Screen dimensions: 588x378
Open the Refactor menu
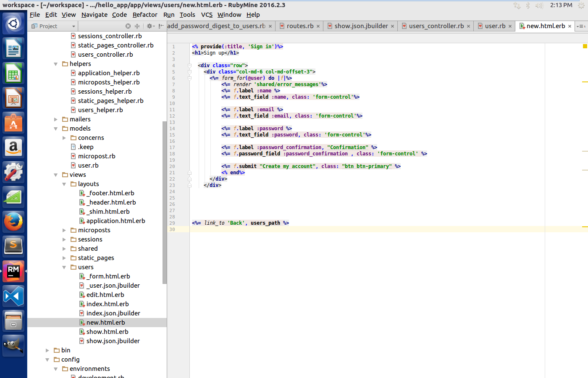[145, 15]
